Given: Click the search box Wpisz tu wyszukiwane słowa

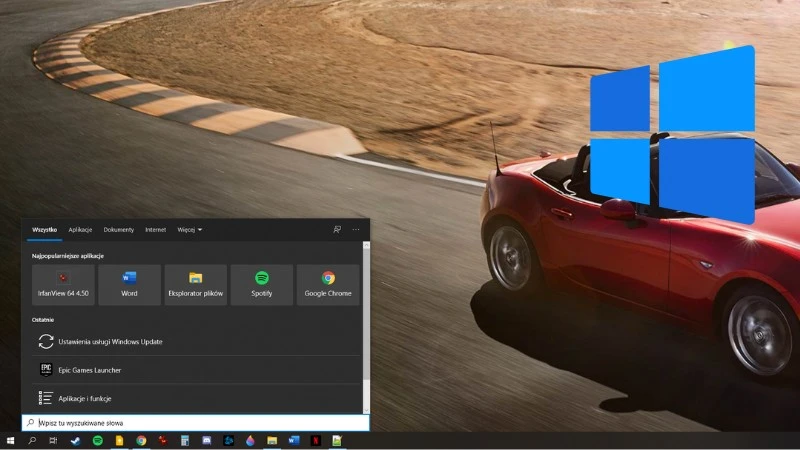Looking at the screenshot, I should point(195,422).
